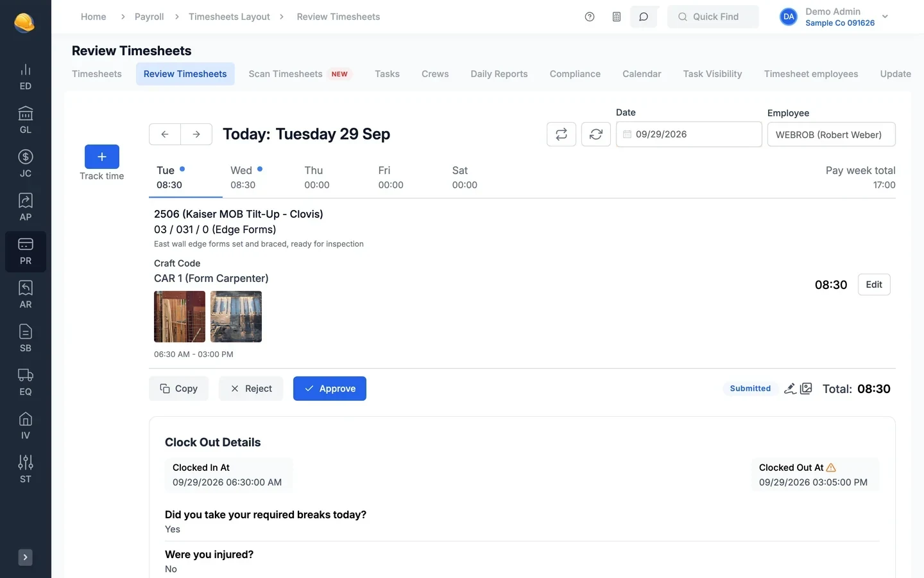Open the ED module in sidebar
Viewport: 924px width, 578px height.
coord(26,77)
